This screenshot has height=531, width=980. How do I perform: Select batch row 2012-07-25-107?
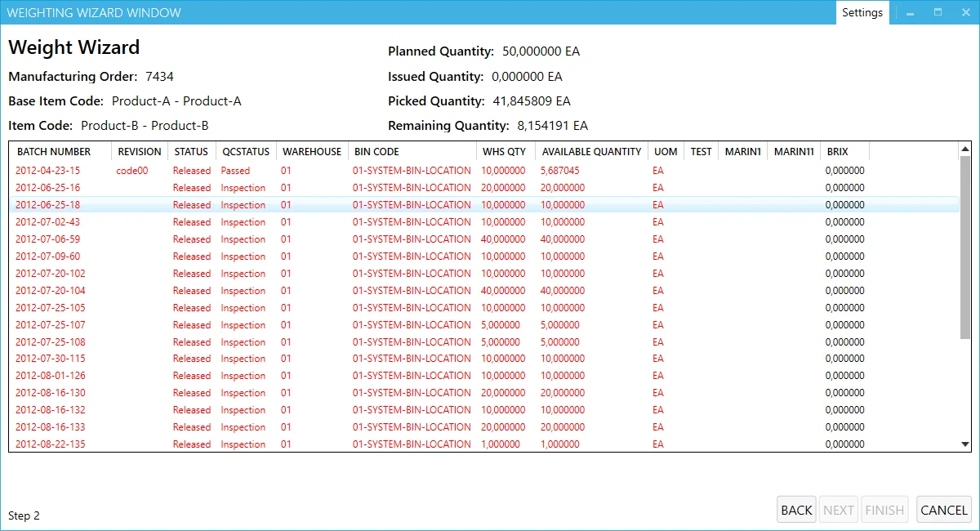pos(50,325)
